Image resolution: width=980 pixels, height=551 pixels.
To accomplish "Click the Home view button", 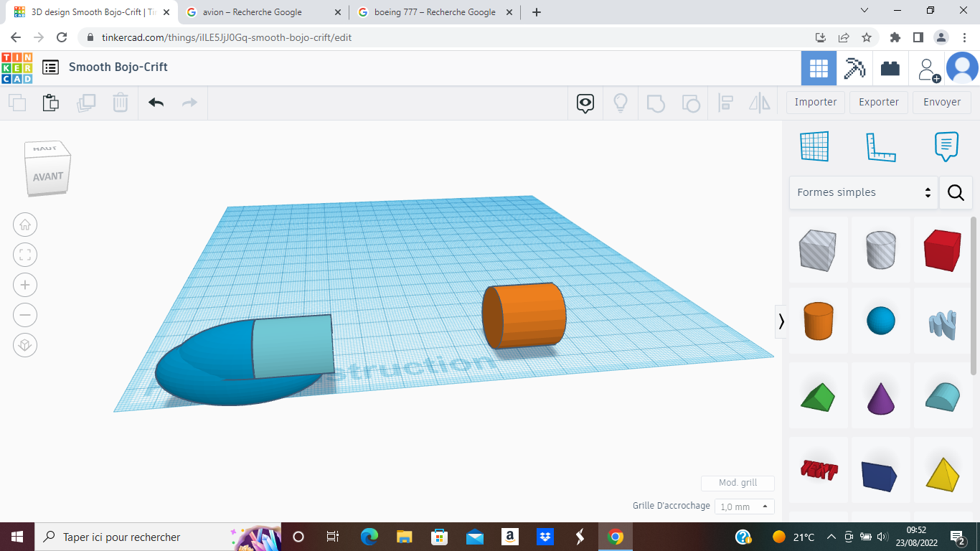I will coord(25,225).
